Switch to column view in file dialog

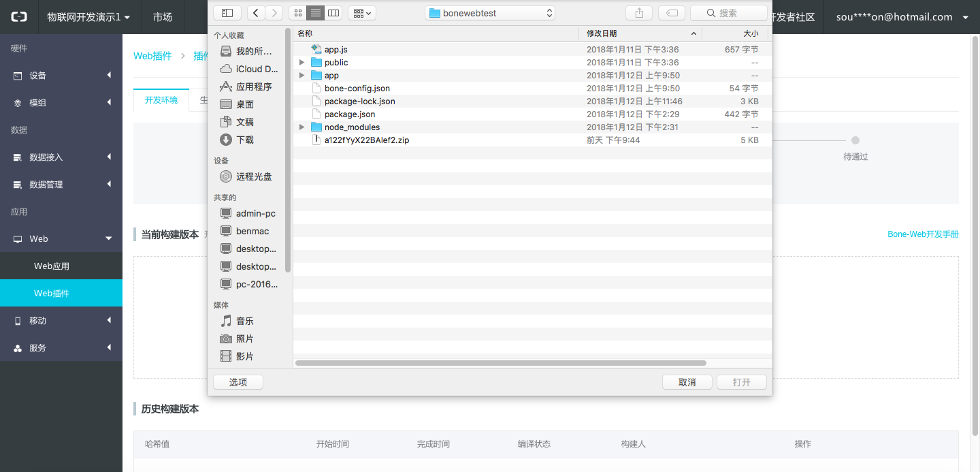(333, 13)
